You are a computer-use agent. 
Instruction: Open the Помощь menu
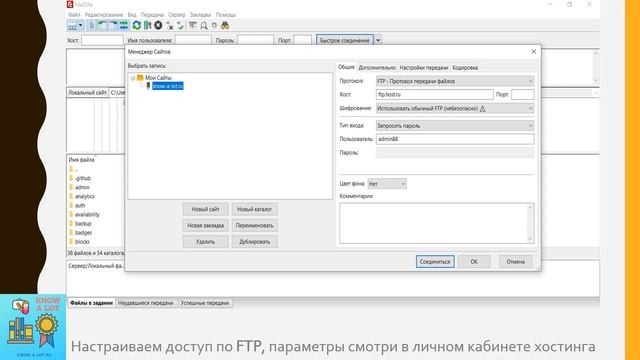[x=226, y=15]
